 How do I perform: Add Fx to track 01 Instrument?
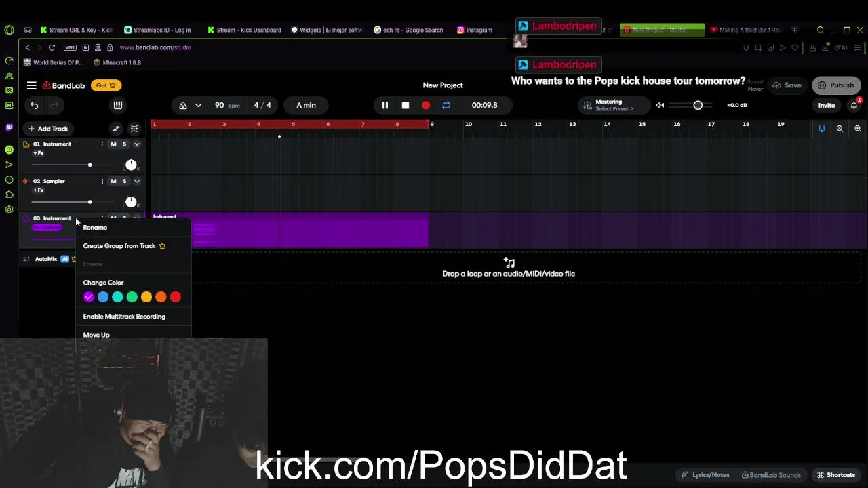tap(39, 153)
